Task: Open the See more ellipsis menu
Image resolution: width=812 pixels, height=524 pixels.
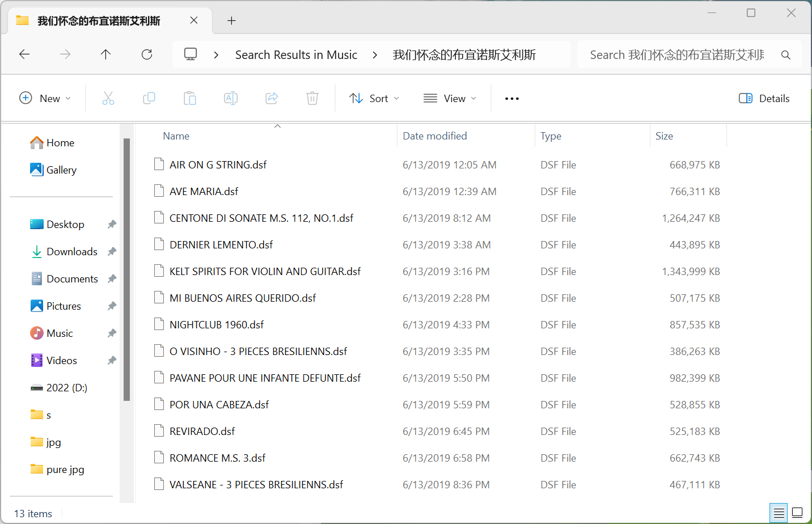Action: 512,99
